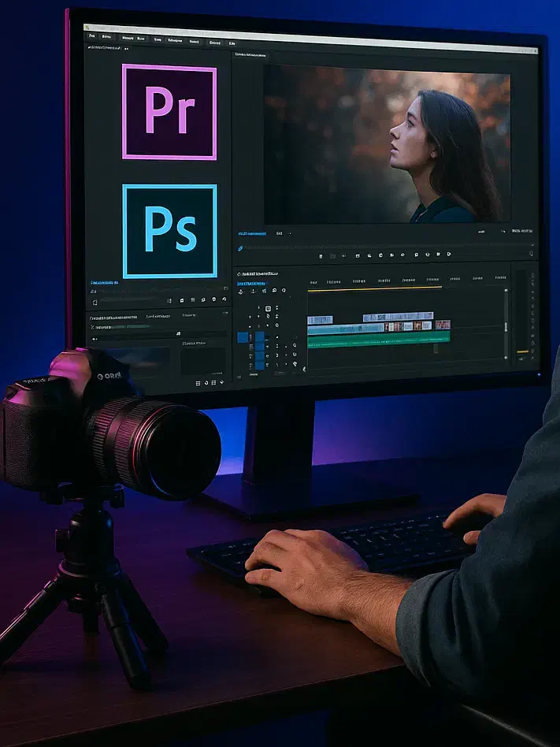
Task: Click the magnifier icon right of the playback controls
Action: (531, 254)
